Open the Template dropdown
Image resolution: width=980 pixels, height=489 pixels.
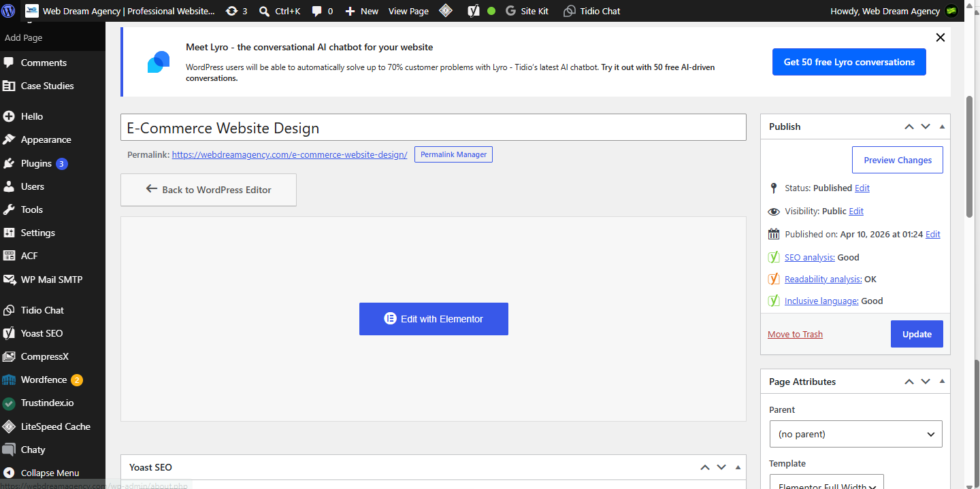[x=826, y=482]
